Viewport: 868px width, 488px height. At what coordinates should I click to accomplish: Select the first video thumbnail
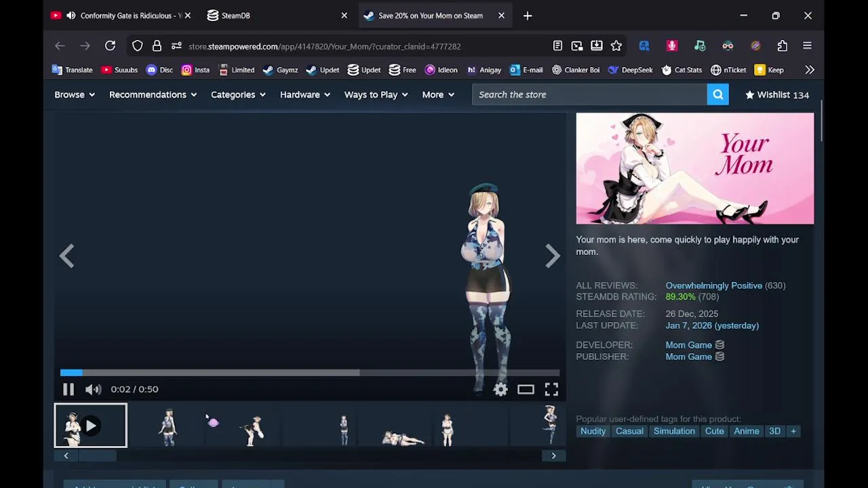(x=90, y=426)
